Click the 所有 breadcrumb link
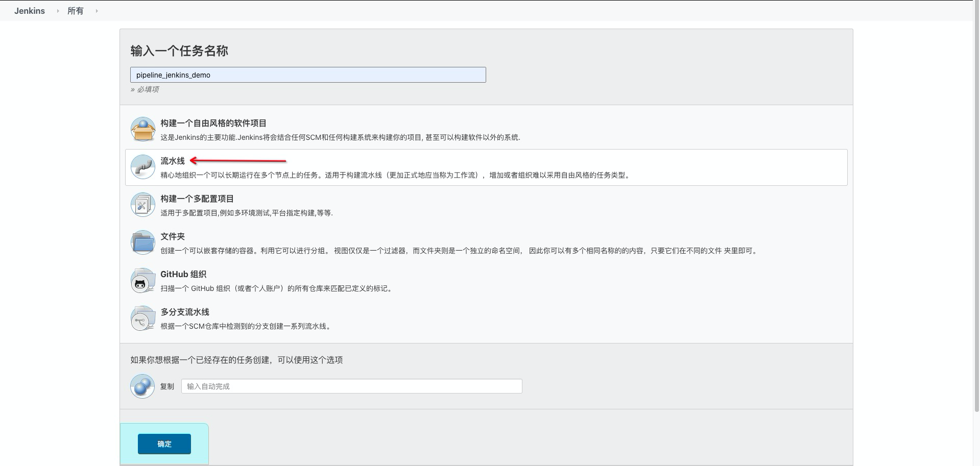This screenshot has height=466, width=980. point(75,11)
